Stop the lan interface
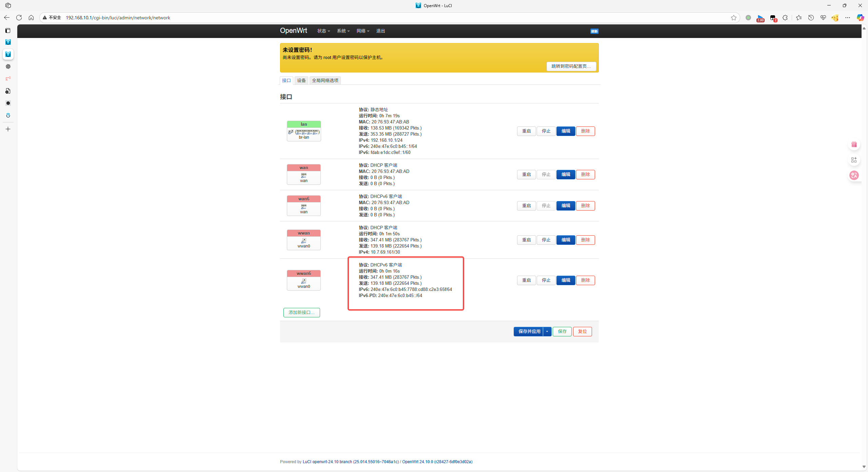This screenshot has width=868, height=472. coord(546,131)
